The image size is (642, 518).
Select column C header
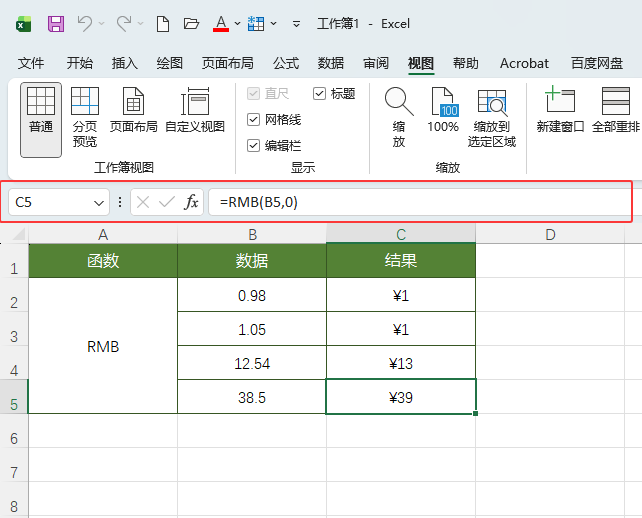point(401,235)
